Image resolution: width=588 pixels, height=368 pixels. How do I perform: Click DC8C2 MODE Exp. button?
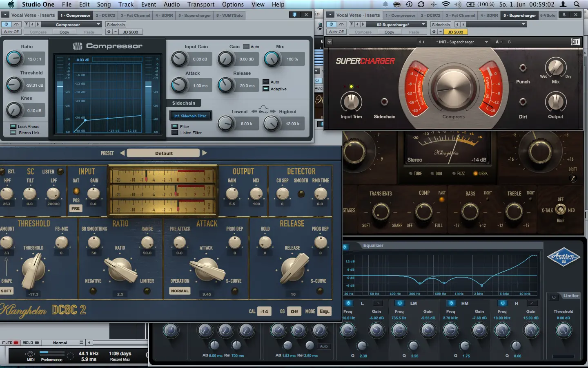pos(324,311)
